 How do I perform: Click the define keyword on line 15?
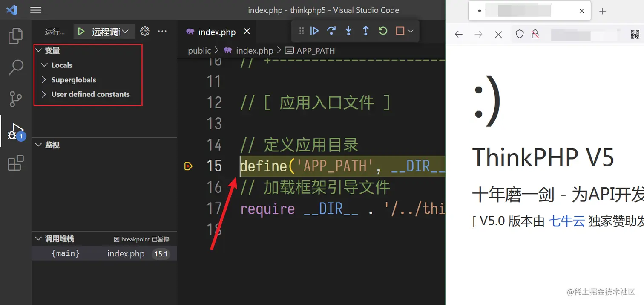point(264,166)
